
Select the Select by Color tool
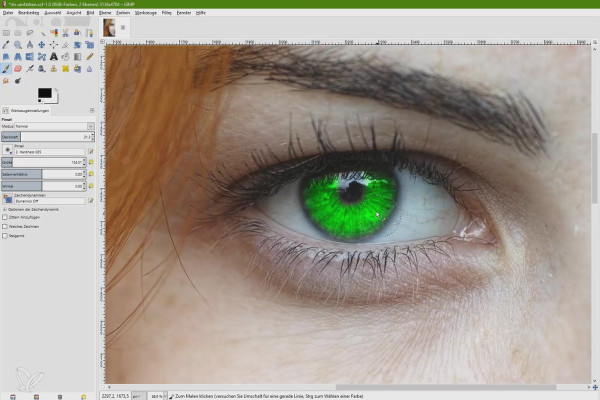point(54,33)
